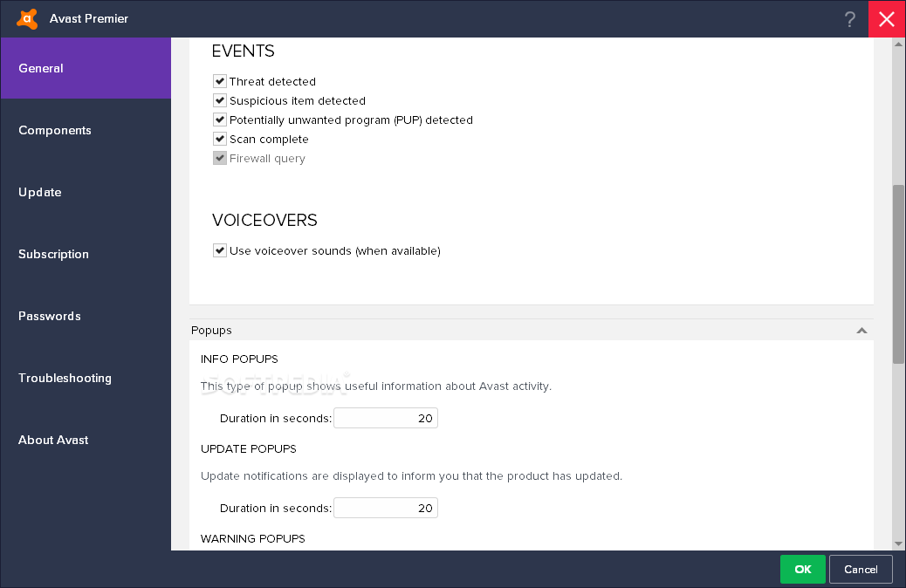Disable Use voiceover sounds option
Screen dimensions: 906x588
(220, 250)
